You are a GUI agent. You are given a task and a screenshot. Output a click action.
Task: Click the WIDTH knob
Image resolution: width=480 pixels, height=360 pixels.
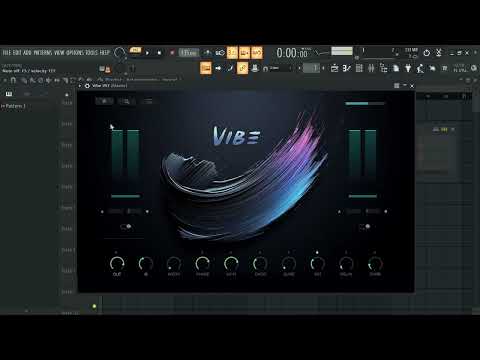(x=174, y=264)
